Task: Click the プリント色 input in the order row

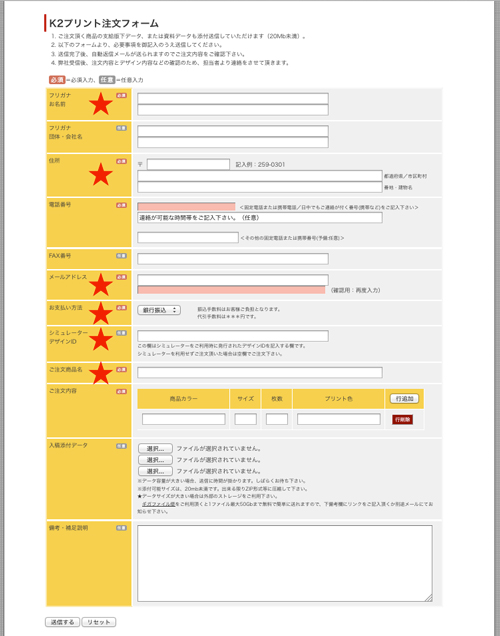Action: tap(339, 419)
